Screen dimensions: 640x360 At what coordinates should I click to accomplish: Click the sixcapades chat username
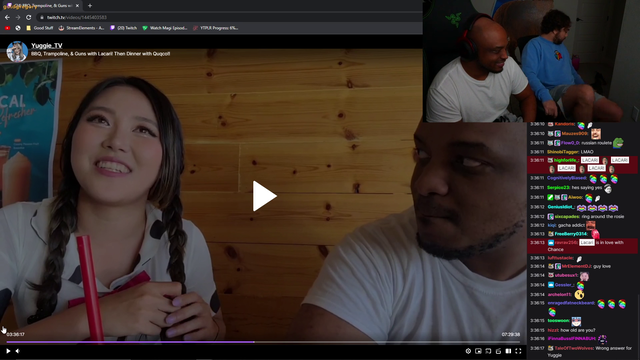tap(567, 216)
